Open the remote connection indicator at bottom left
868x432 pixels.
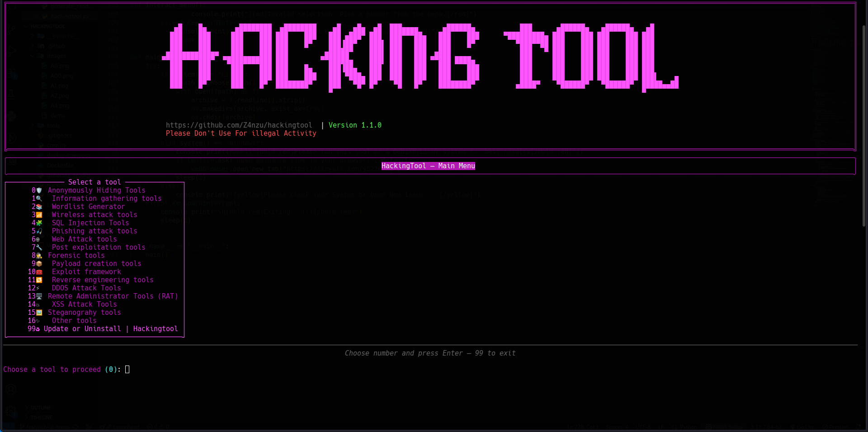click(7, 427)
